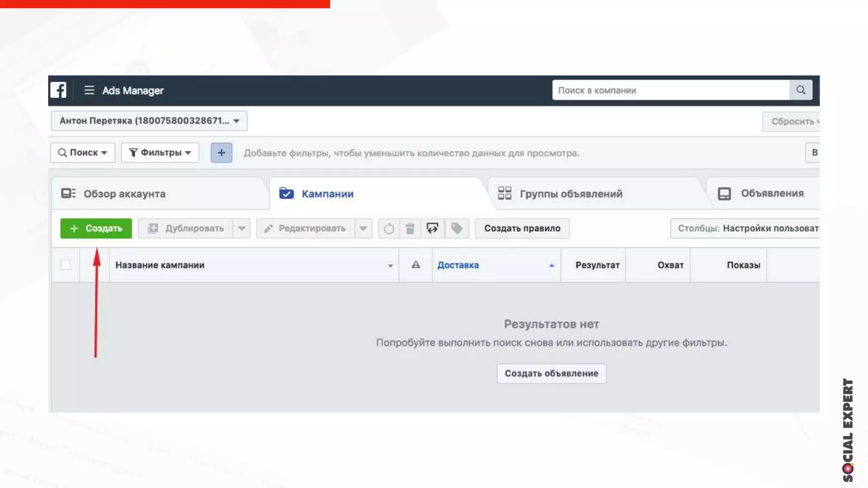Click the Facebook logo icon

tap(58, 90)
